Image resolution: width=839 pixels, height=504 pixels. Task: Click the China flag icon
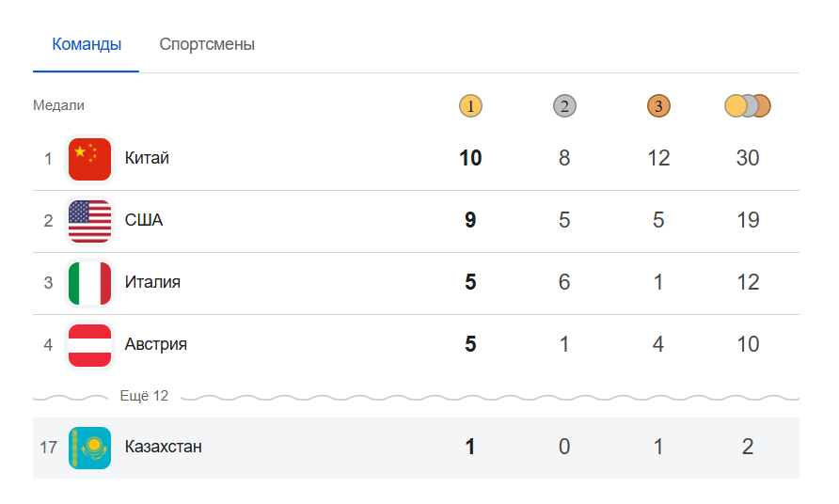90,158
